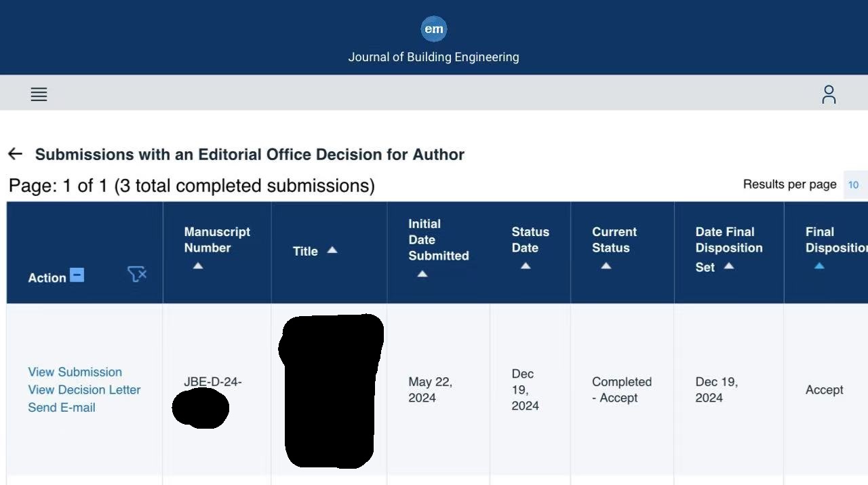The height and width of the screenshot is (485, 868).
Task: Click the Journal of Building Engineering title
Action: pos(433,57)
